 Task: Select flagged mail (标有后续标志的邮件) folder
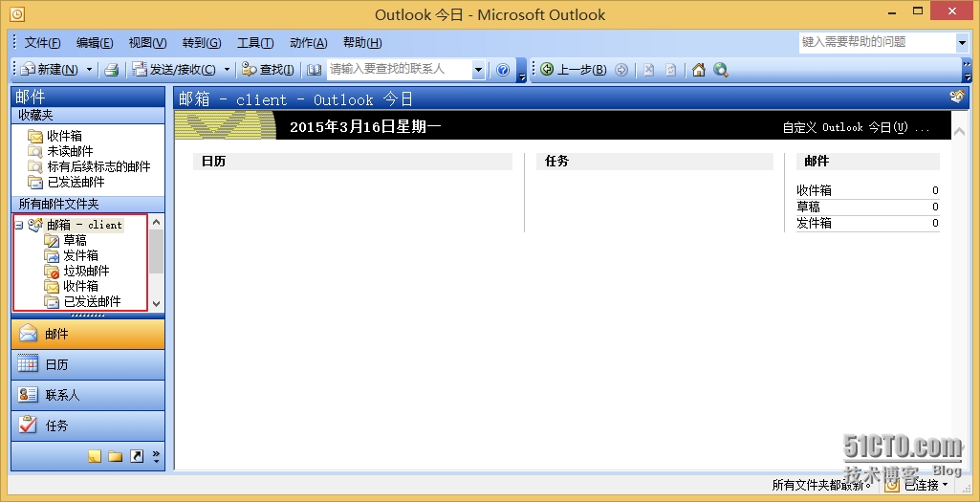coord(89,167)
